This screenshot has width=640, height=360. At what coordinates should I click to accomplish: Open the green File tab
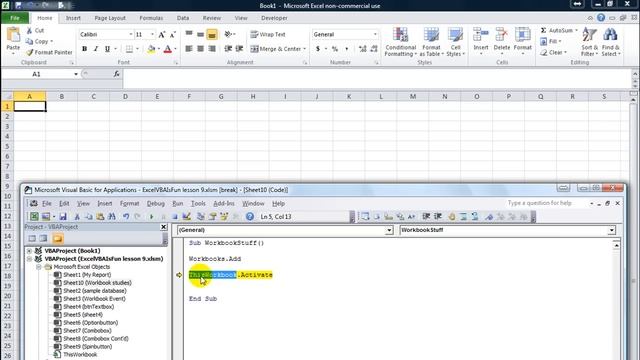point(15,18)
